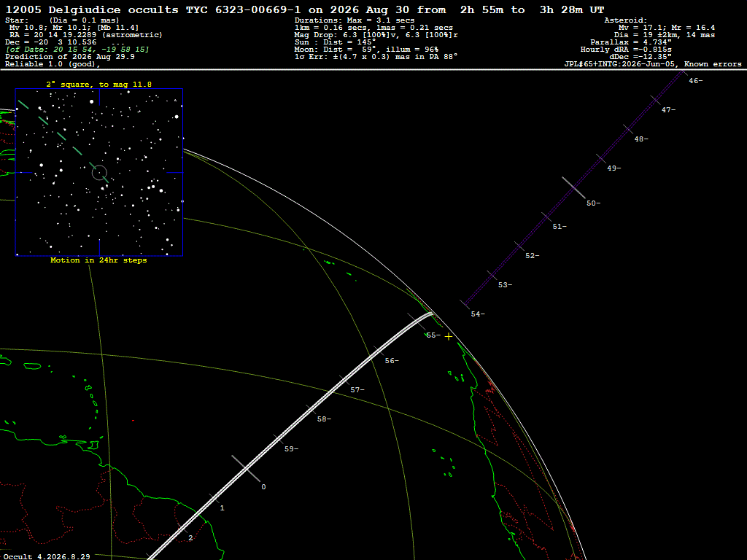Click the Occult 4.2026.8.29 version label
This screenshot has width=747, height=560.
pos(47,556)
